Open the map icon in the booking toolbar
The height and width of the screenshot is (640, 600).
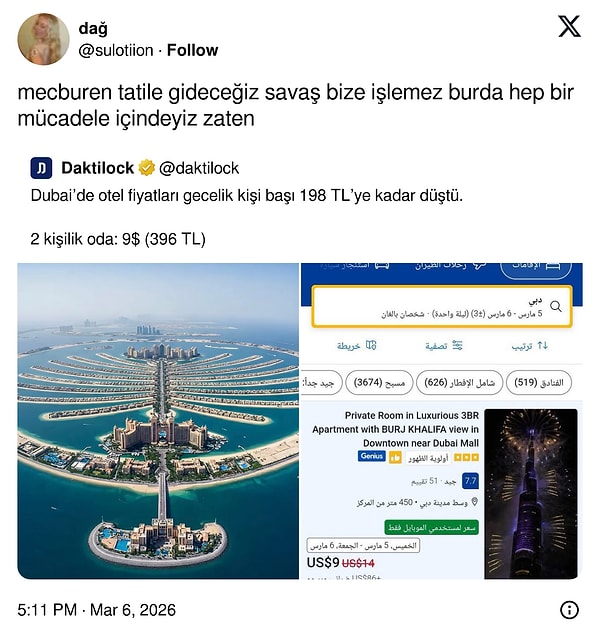371,345
